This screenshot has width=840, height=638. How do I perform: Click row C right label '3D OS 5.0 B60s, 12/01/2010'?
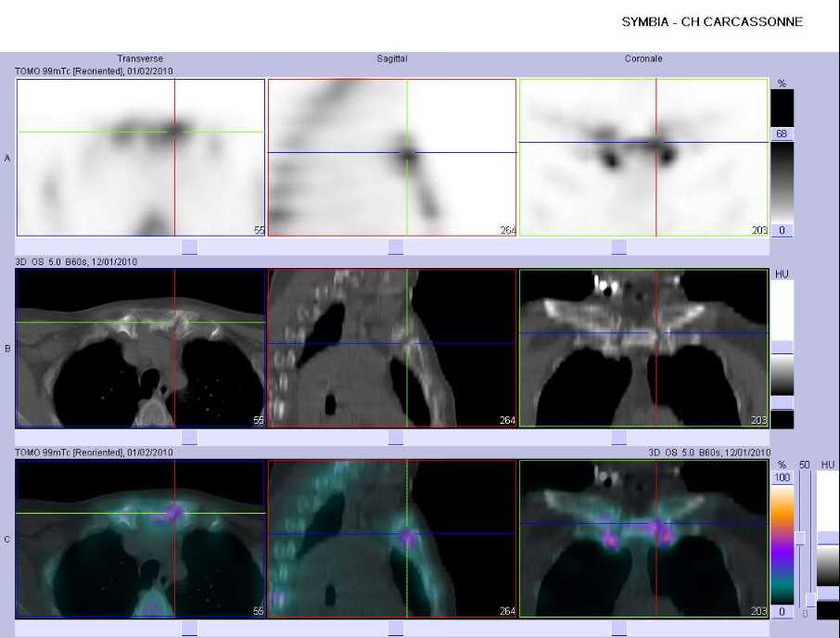pyautogui.click(x=709, y=453)
